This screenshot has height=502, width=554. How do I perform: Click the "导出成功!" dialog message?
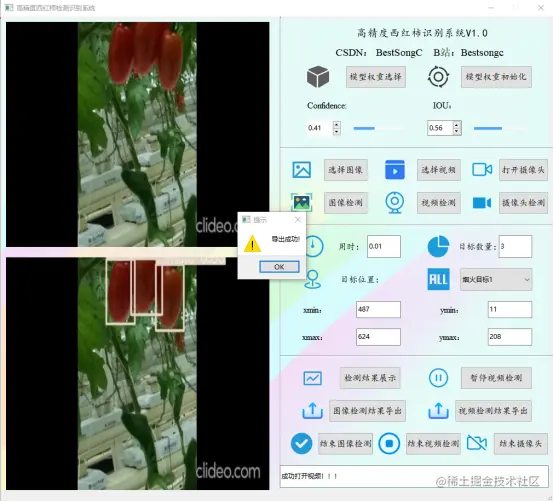point(285,239)
